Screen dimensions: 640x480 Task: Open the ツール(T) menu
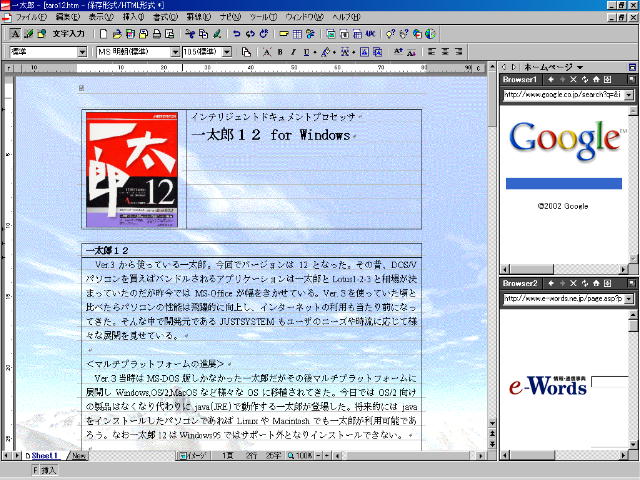[x=263, y=17]
